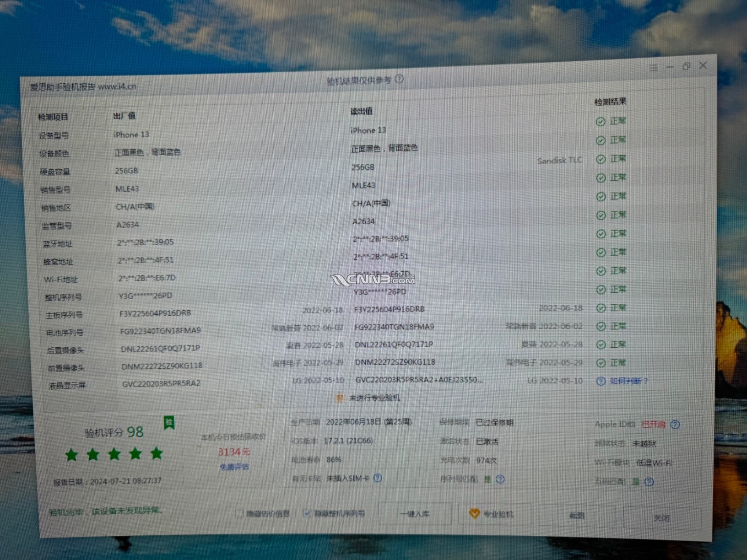This screenshot has width=747, height=560.
Task: Click green check icon in 硬盘容量 row
Action: pos(601,159)
